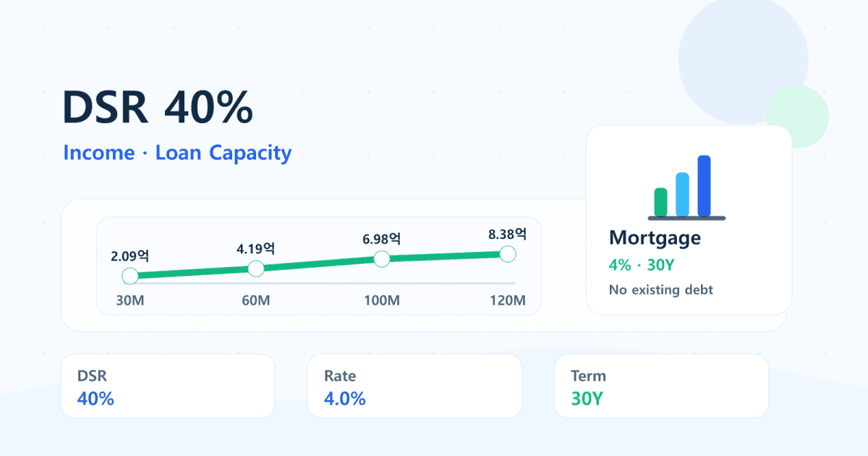Click the 100M axis label

pyautogui.click(x=382, y=300)
